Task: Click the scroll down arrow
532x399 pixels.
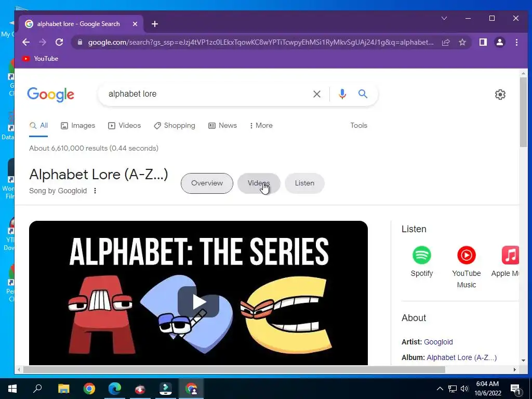Action: (x=524, y=361)
